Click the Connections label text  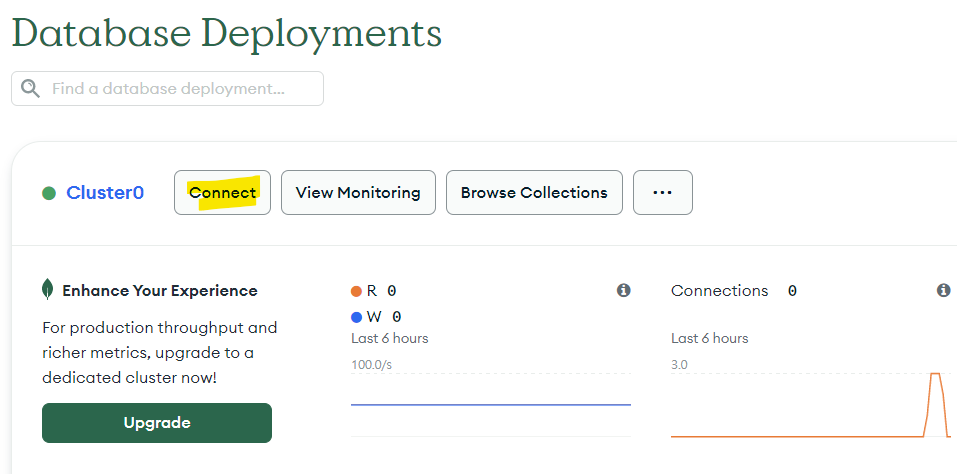point(720,291)
